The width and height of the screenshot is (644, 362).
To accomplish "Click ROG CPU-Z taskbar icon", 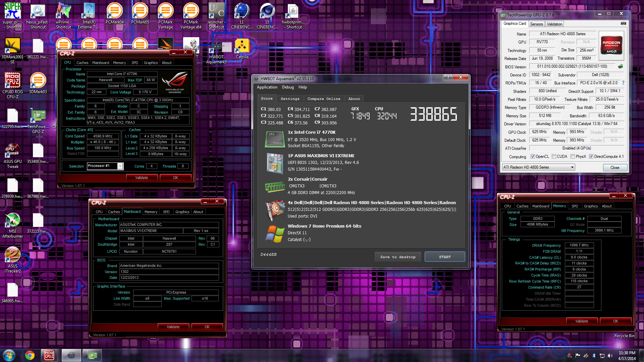I will click(x=49, y=355).
